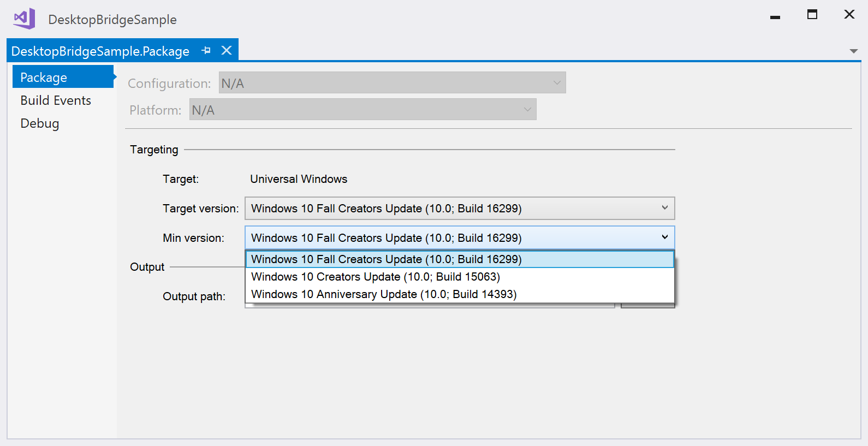Click the Visual Studio logo icon
The width and height of the screenshot is (868, 446).
25,19
